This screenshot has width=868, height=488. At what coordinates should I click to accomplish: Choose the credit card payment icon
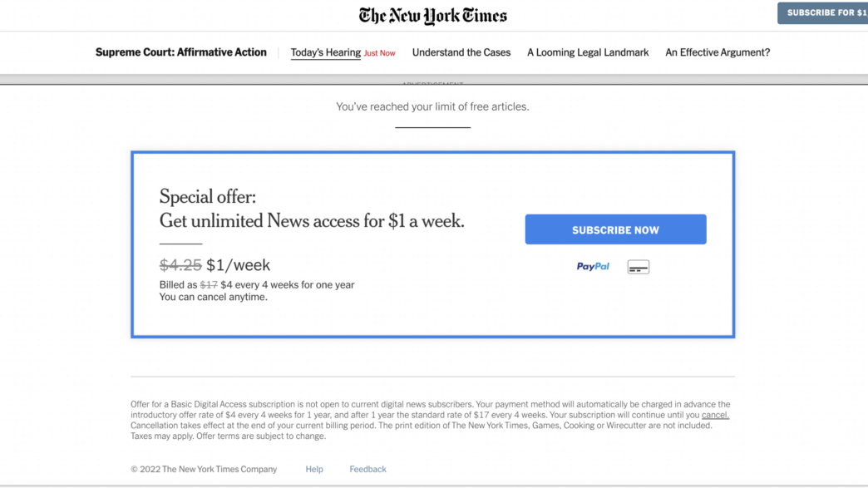639,267
